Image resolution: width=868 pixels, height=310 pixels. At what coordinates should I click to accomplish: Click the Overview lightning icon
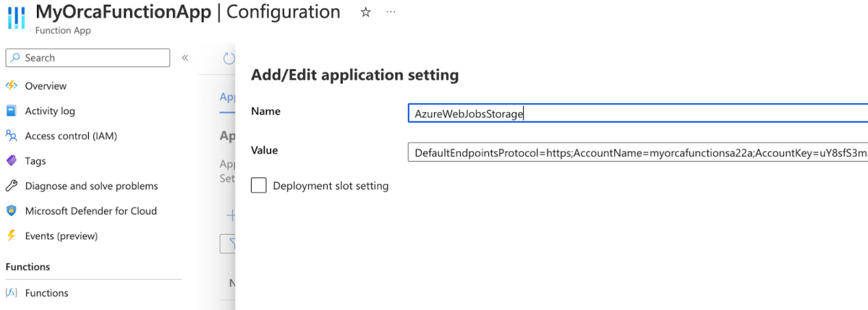[x=11, y=86]
